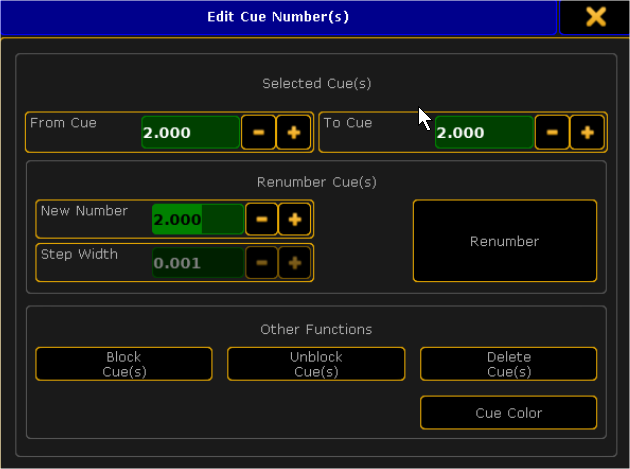Click the Step Width 0.001 field
This screenshot has width=630, height=469.
197,263
